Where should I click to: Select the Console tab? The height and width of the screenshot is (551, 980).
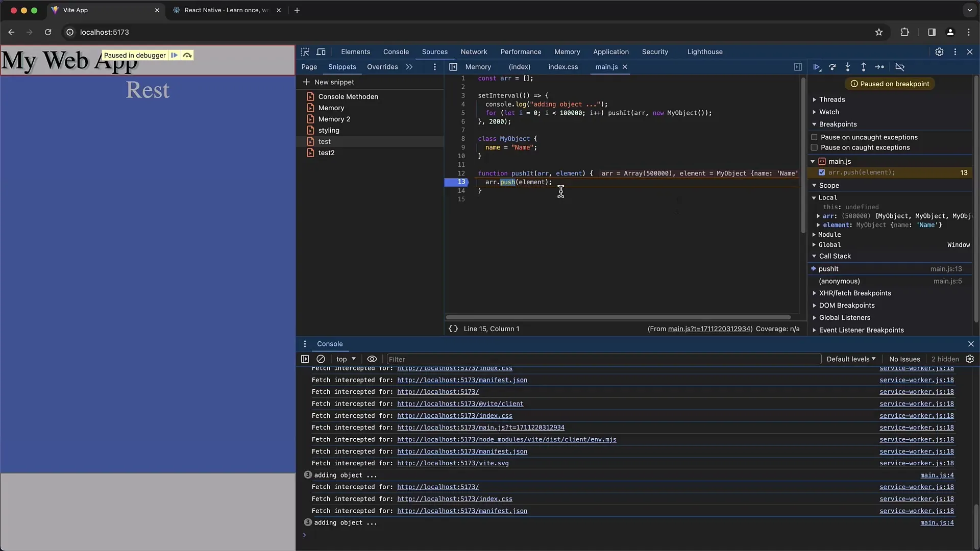coord(396,51)
